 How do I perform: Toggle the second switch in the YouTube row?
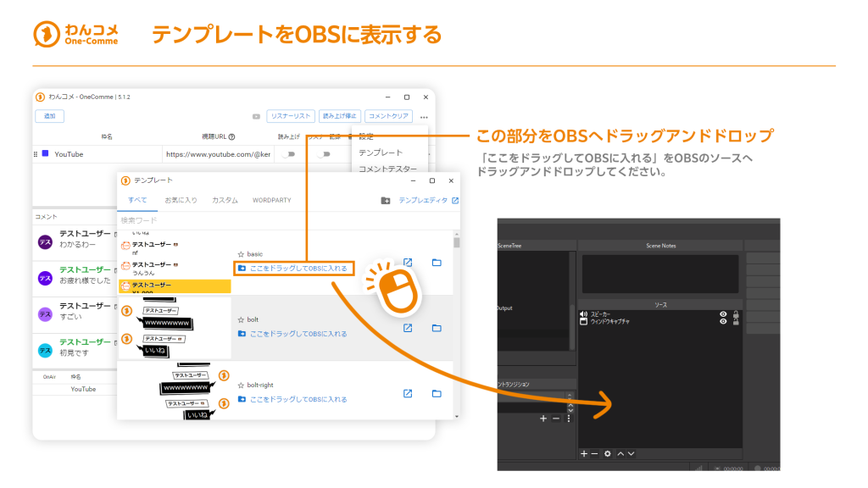(325, 154)
